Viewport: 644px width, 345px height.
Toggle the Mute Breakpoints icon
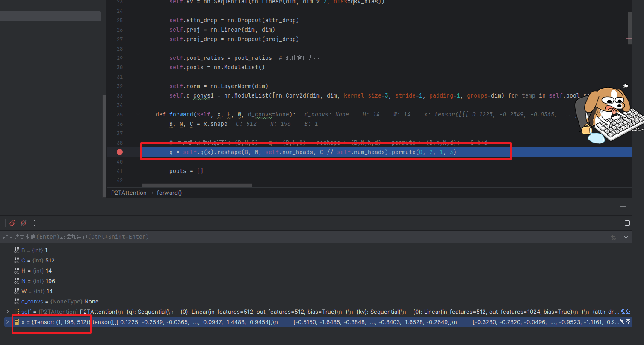point(24,223)
